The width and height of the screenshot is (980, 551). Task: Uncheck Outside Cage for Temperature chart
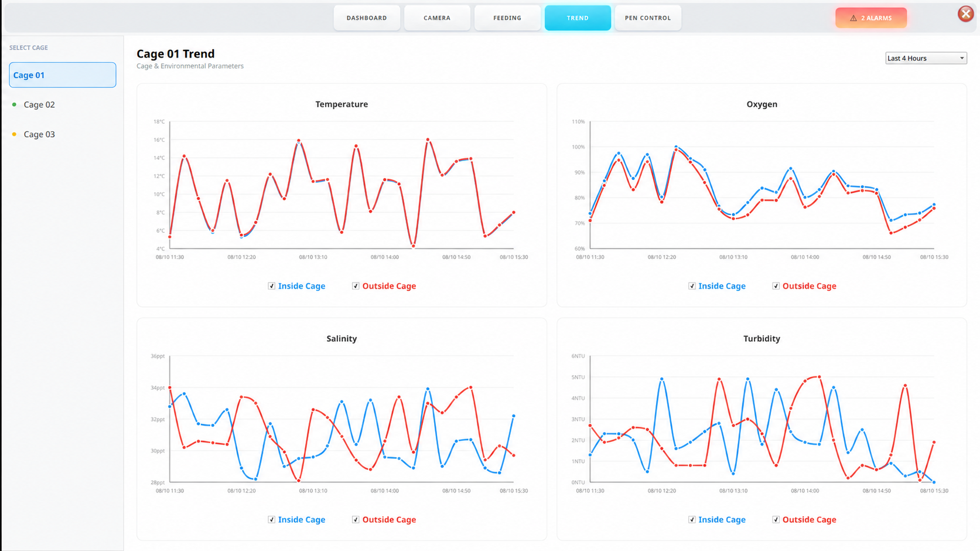(356, 286)
